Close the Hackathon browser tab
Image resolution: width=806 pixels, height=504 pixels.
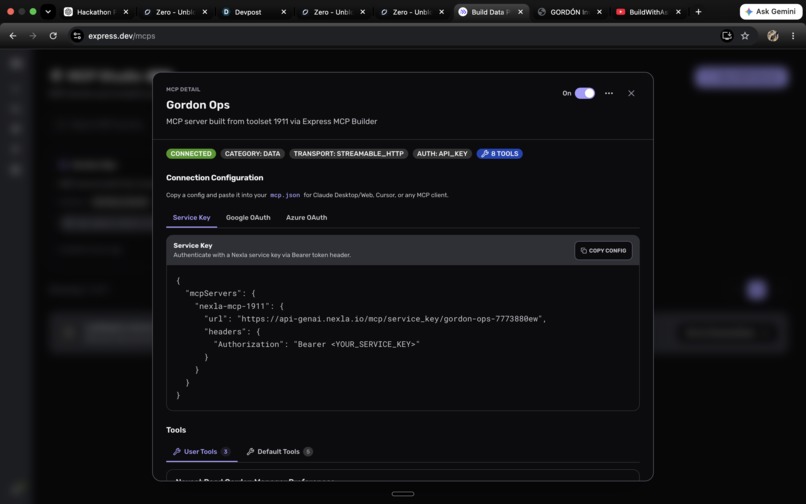(x=125, y=12)
